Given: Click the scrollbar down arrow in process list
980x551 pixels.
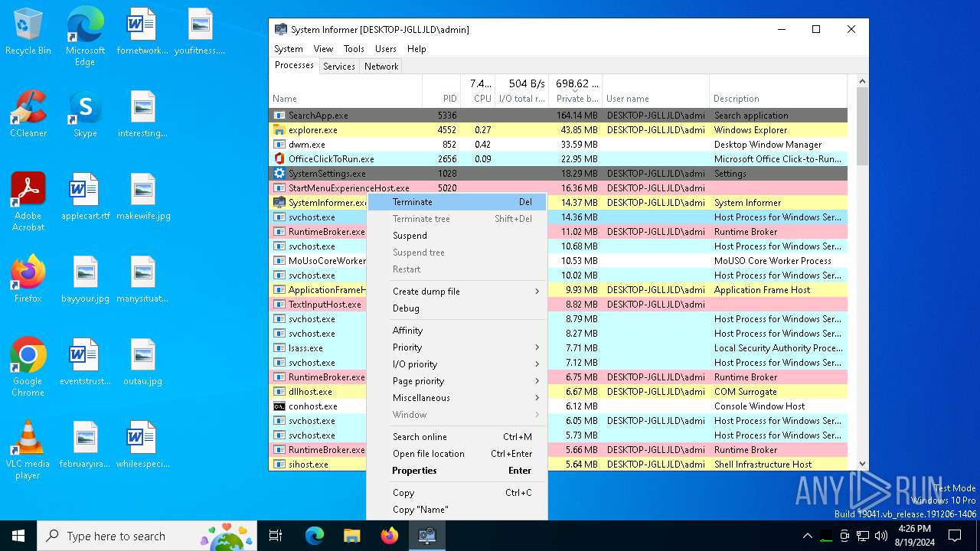Looking at the screenshot, I should (x=862, y=464).
